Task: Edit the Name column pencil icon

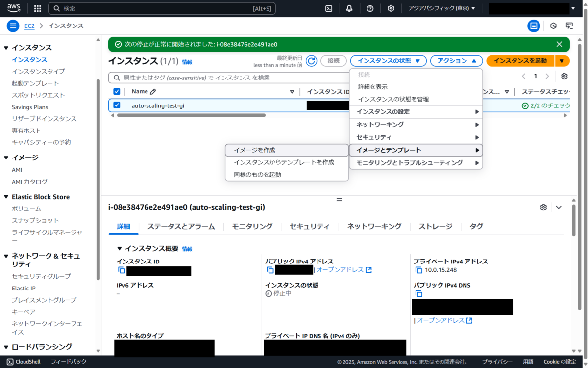Action: pos(153,91)
